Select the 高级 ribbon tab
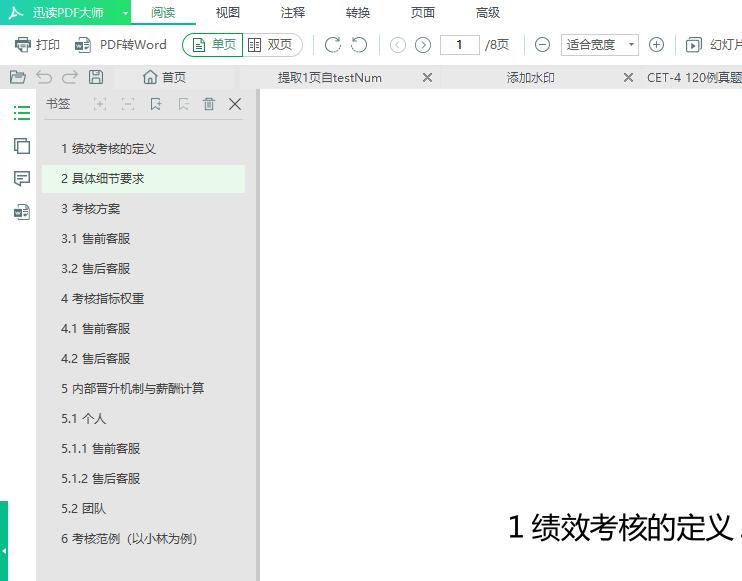Viewport: 742px width, 581px height. (x=487, y=13)
